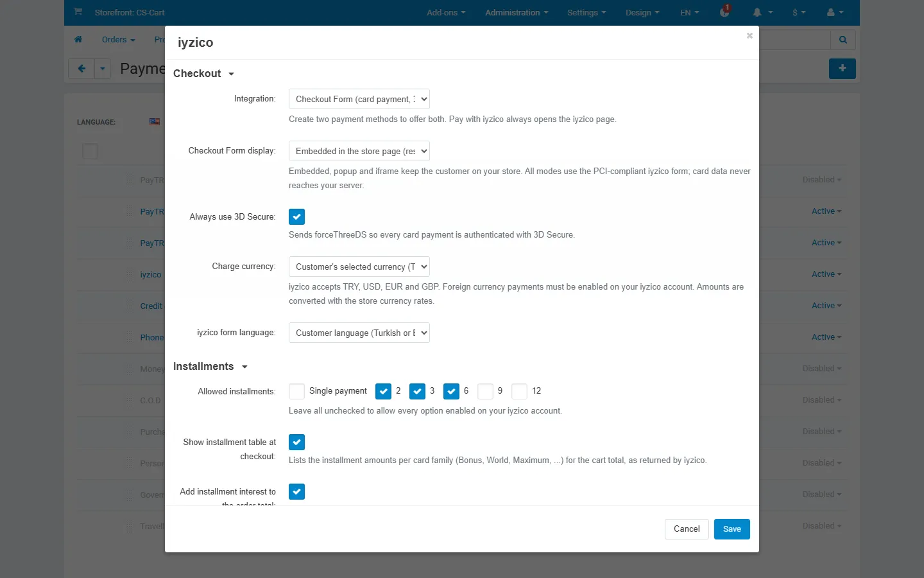Open the Administration menu
Image resolution: width=924 pixels, height=578 pixels.
pyautogui.click(x=517, y=13)
